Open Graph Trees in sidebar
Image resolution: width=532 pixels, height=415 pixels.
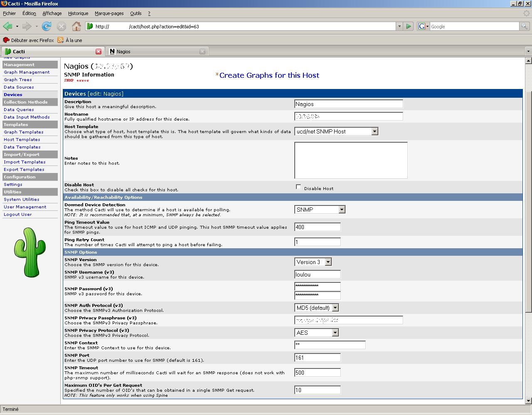point(18,80)
